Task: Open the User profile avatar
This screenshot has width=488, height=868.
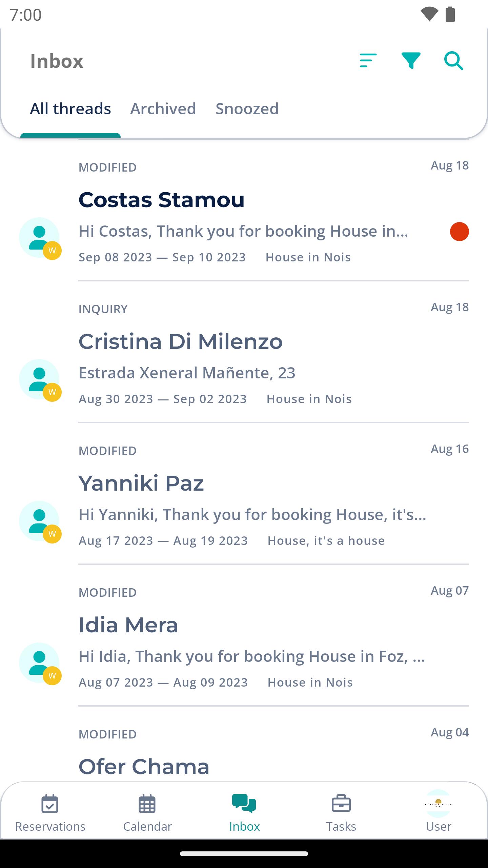Action: [439, 804]
